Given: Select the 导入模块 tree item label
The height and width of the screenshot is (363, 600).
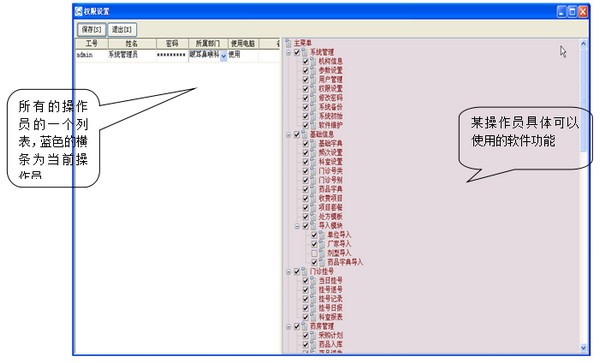Looking at the screenshot, I should click(331, 226).
